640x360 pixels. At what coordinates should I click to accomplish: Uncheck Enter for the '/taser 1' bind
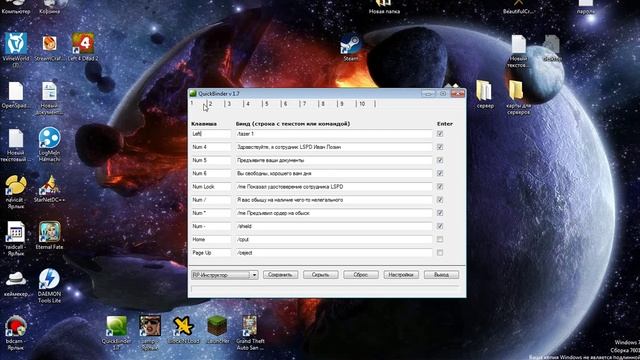point(440,133)
